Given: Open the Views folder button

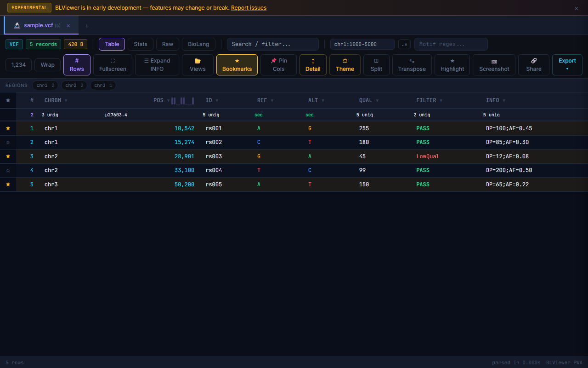Looking at the screenshot, I should click(x=198, y=65).
